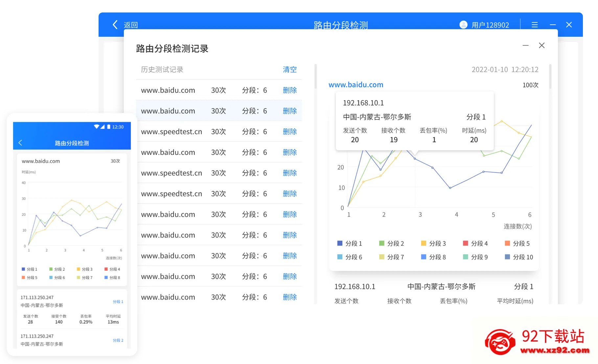Click the 100次 count label
Viewport: 598px width, 364px height.
tap(530, 85)
